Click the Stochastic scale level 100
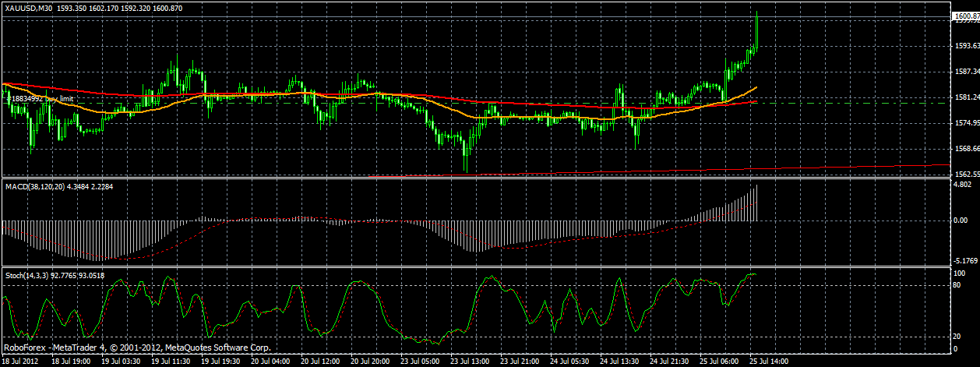This screenshot has width=980, height=367. (x=959, y=273)
